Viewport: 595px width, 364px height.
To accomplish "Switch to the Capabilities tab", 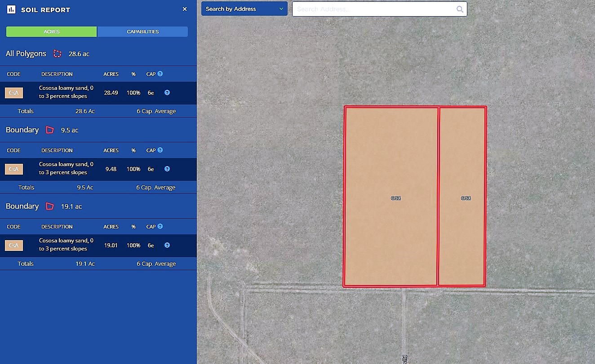I will click(x=142, y=32).
